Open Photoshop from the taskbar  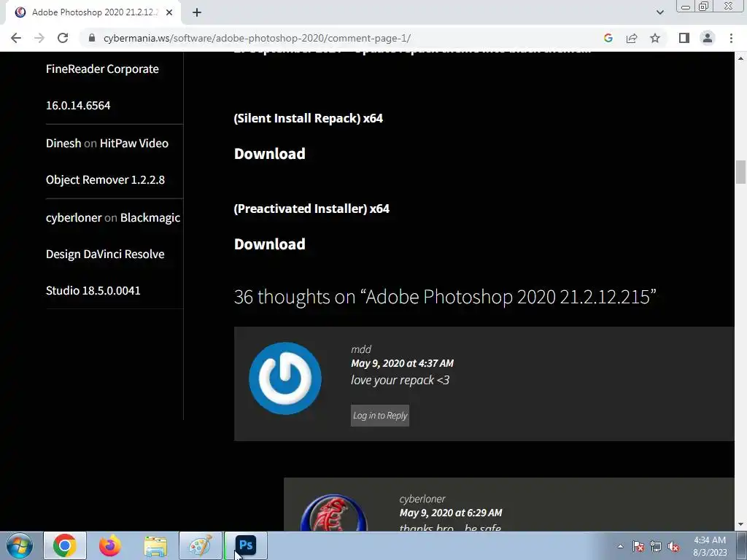coord(246,545)
